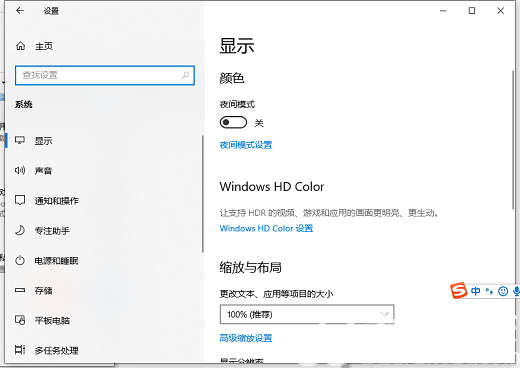
Task: Open the 夜间模式设置 link
Action: click(246, 145)
